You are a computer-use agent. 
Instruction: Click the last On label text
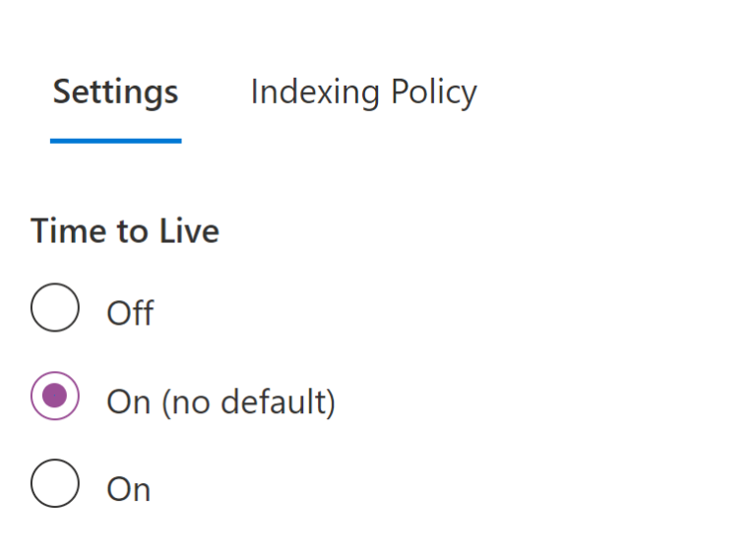click(x=128, y=489)
